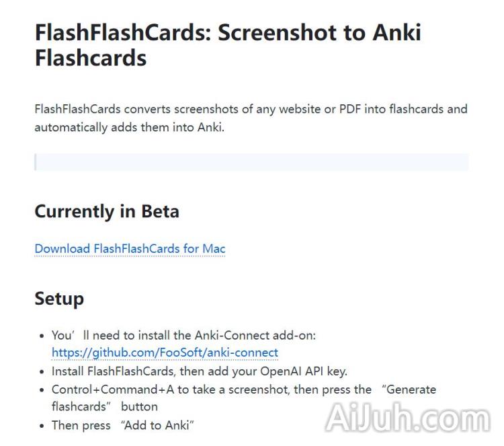The image size is (504, 446).
Task: Click the bullet dot before "You'll need"
Action: [x=43, y=336]
